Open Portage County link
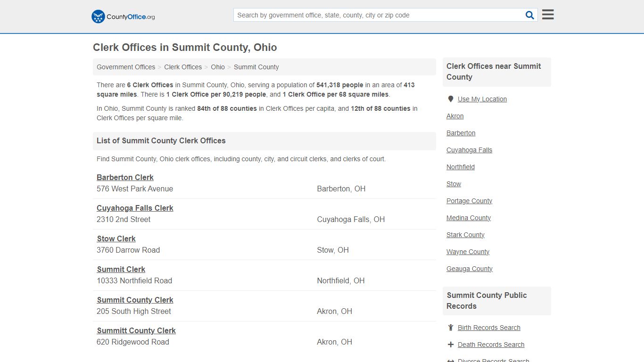This screenshot has width=644, height=362. pyautogui.click(x=469, y=201)
